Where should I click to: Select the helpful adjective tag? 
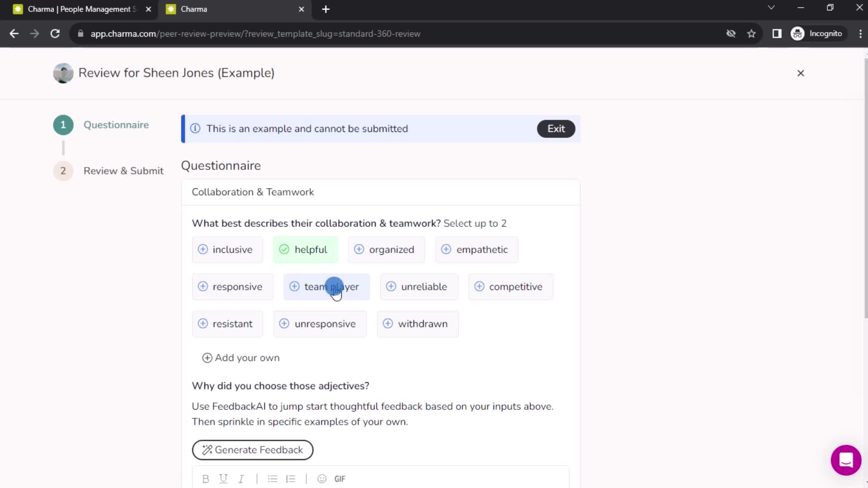point(306,249)
